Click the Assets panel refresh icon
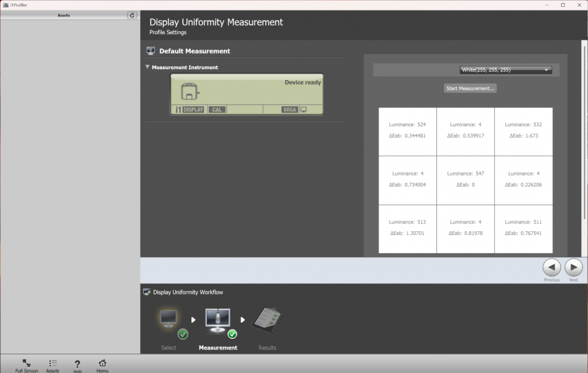This screenshot has height=373, width=588. coord(132,15)
